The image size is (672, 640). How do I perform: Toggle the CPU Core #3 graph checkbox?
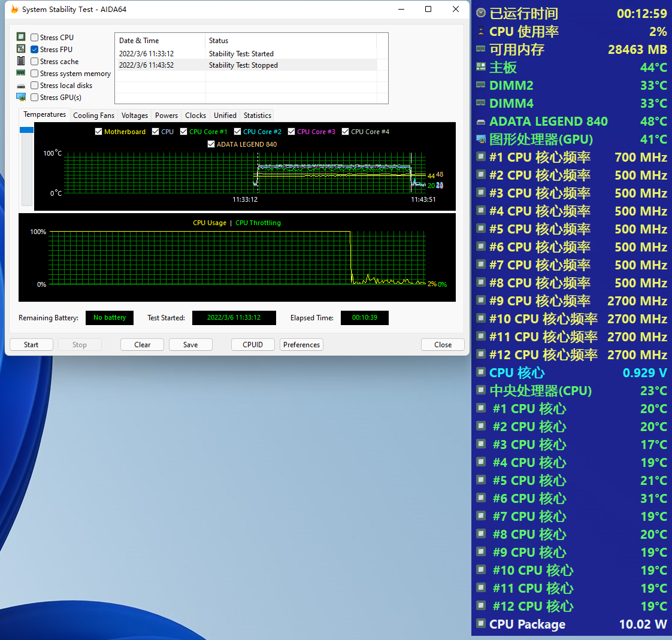292,132
